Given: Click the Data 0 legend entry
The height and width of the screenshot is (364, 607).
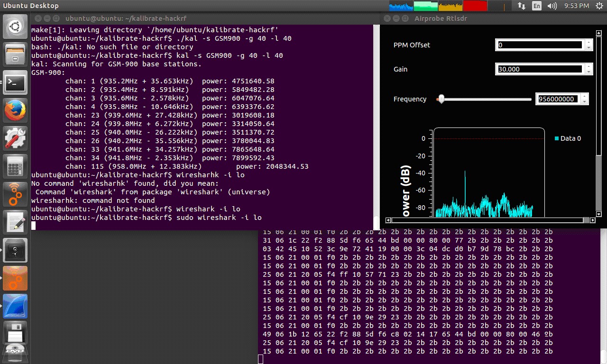Looking at the screenshot, I should point(568,138).
